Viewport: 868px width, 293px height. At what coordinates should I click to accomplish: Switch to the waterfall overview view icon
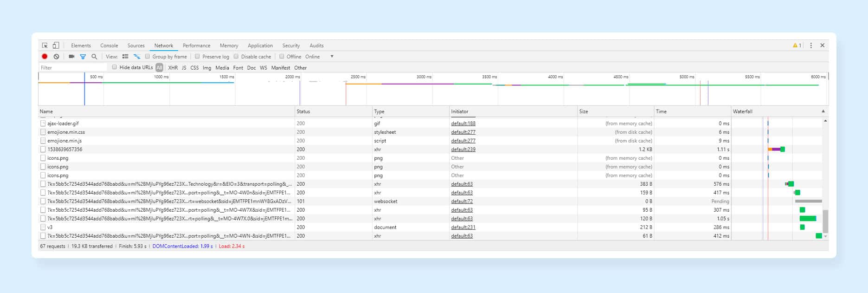137,57
